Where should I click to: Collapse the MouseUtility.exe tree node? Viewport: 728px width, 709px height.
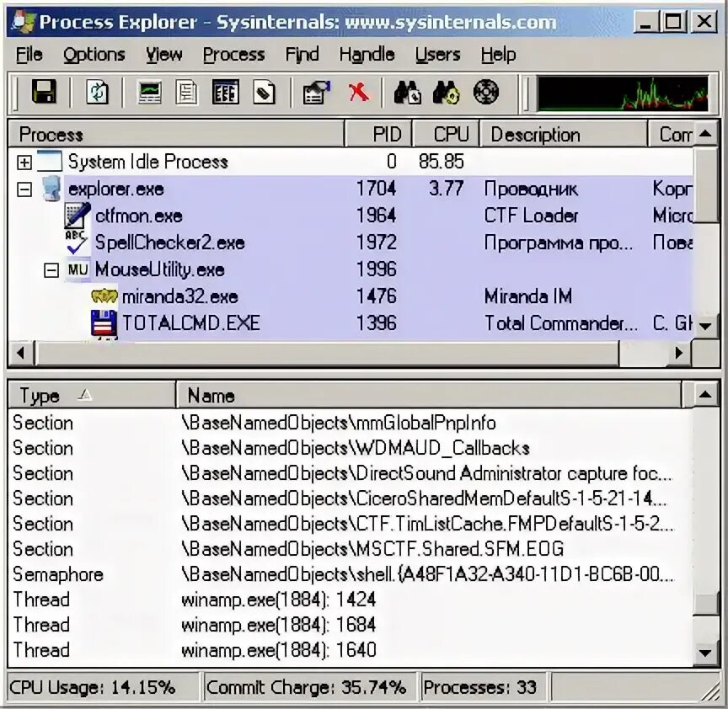(51, 270)
